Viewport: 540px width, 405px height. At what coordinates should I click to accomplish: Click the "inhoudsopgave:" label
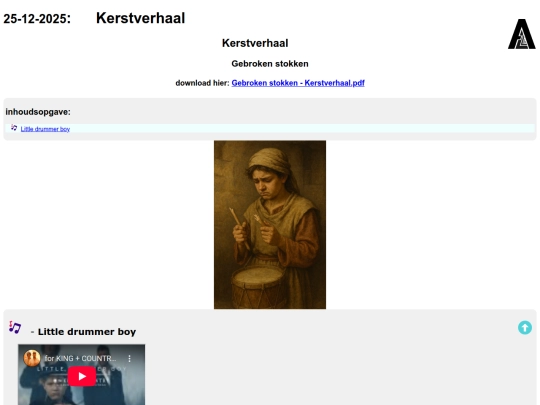point(38,112)
